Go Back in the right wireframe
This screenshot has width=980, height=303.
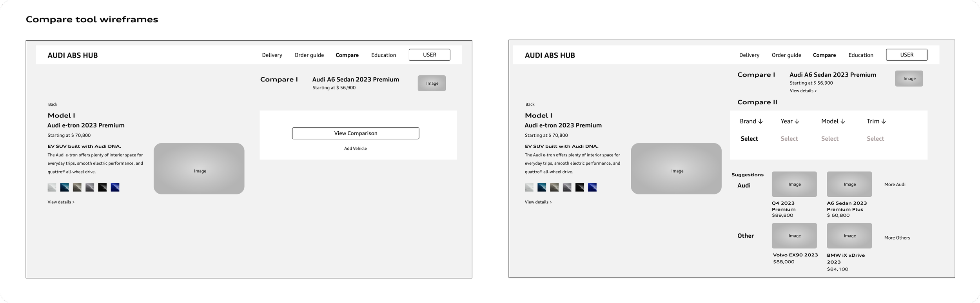pyautogui.click(x=530, y=104)
